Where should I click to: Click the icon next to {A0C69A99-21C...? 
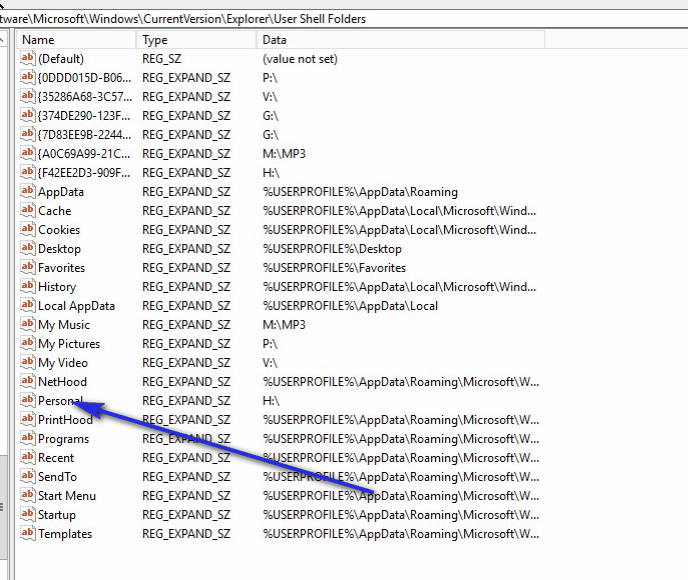tap(28, 153)
